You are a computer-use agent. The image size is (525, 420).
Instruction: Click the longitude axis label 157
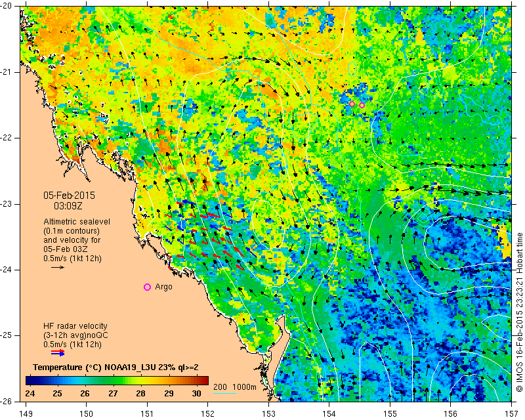[x=512, y=414]
